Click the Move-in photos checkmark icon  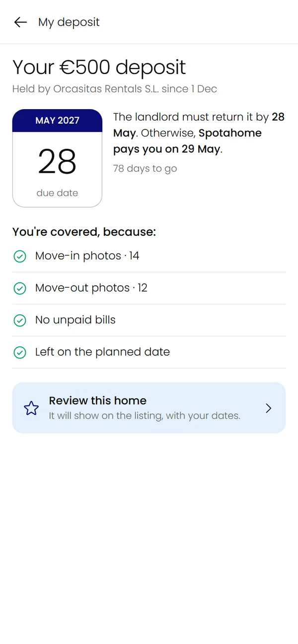19,256
